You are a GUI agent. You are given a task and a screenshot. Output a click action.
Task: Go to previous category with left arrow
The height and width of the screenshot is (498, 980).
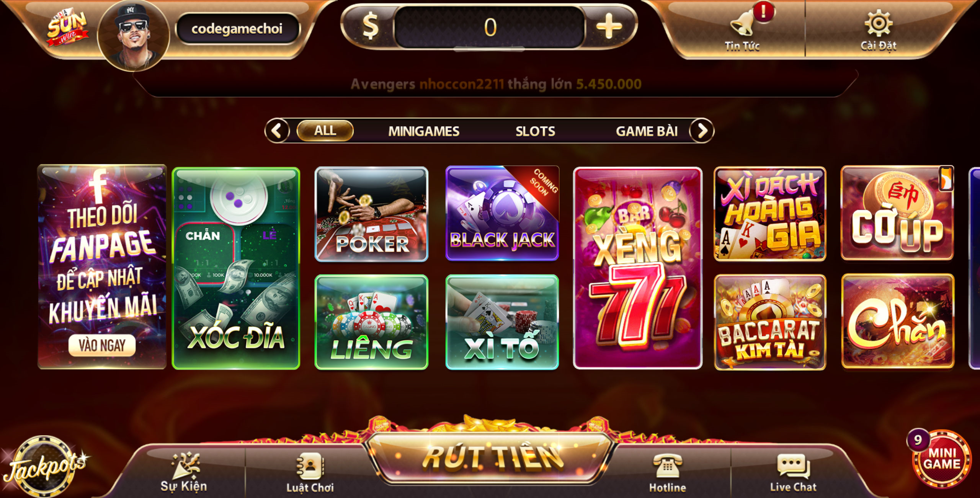[277, 131]
